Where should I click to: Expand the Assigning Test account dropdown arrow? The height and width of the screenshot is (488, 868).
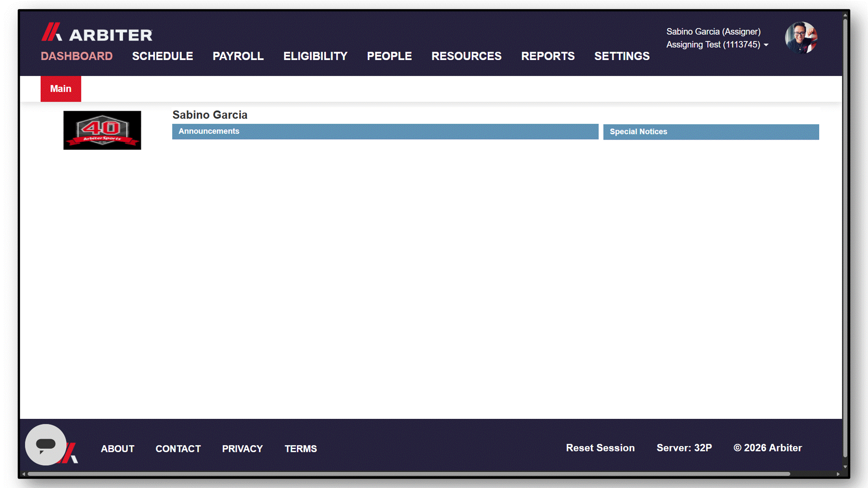(x=766, y=45)
